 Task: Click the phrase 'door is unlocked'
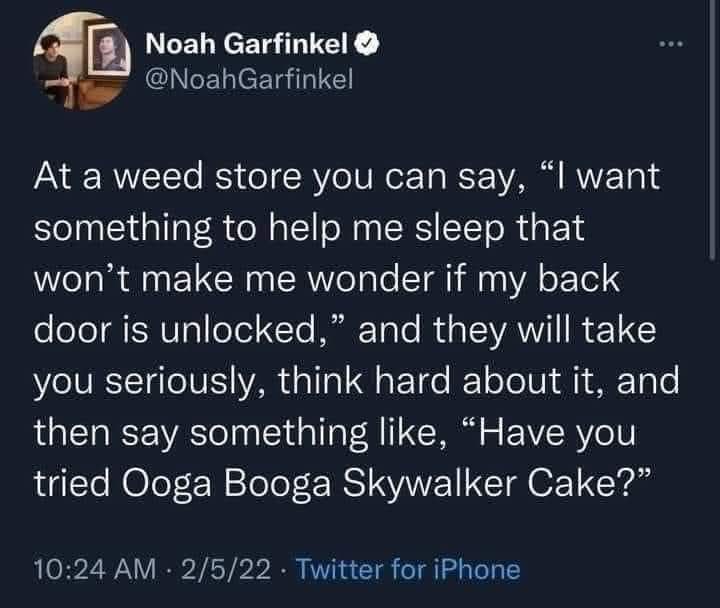(172, 330)
